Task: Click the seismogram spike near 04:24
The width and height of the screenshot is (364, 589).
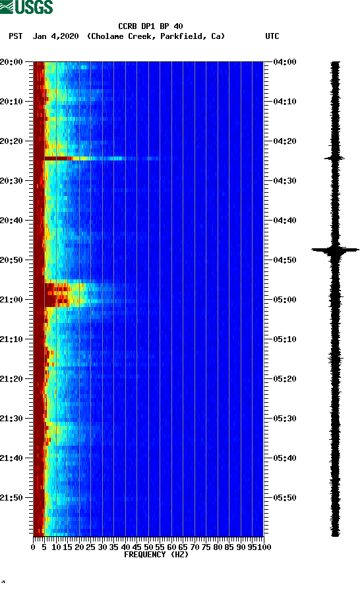Action: (x=335, y=158)
